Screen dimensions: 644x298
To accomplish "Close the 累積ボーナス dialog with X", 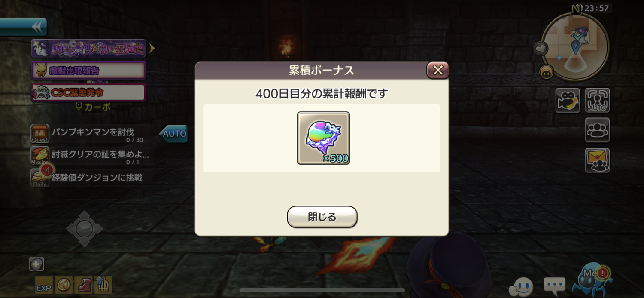I will (437, 70).
